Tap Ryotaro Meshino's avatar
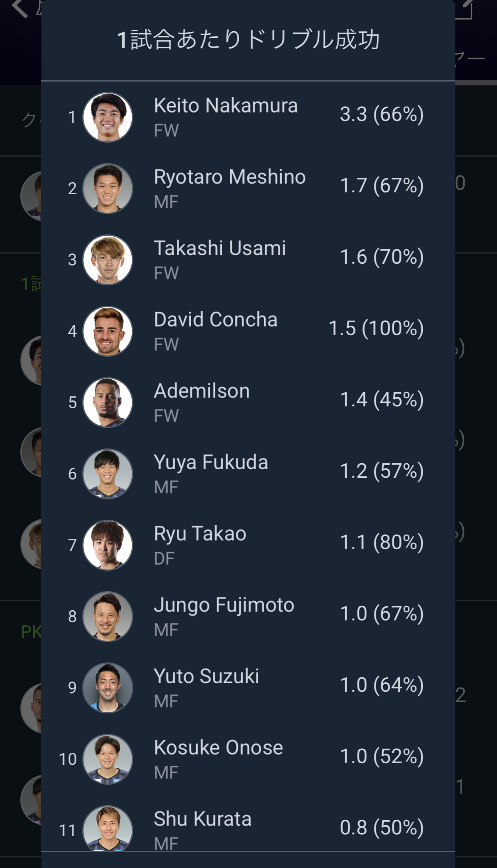The height and width of the screenshot is (868, 497). (x=107, y=189)
